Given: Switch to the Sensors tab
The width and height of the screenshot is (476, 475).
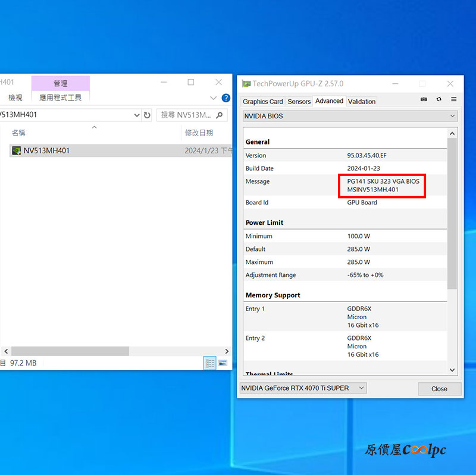Looking at the screenshot, I should pos(299,102).
